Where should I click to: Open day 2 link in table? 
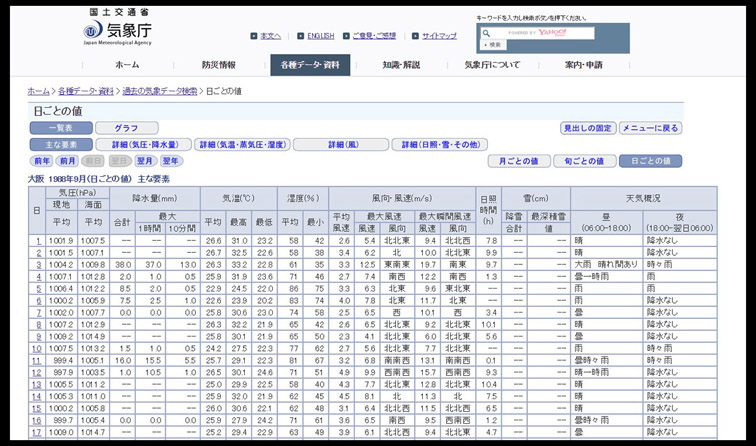pos(39,253)
